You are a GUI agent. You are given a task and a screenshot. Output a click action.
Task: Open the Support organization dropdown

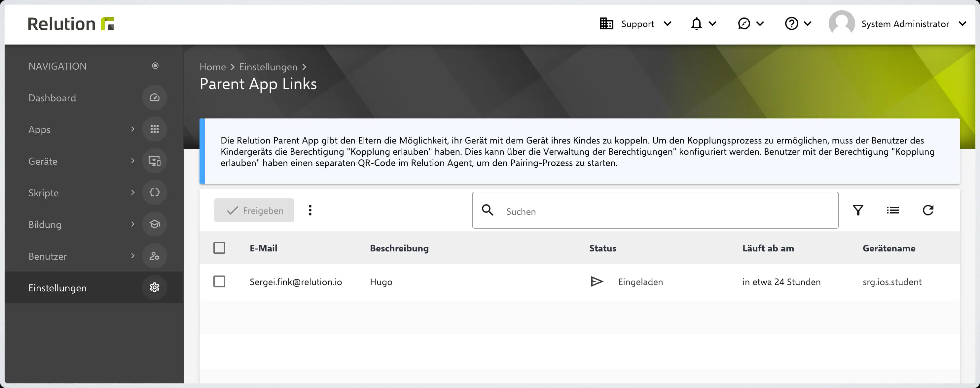[636, 24]
